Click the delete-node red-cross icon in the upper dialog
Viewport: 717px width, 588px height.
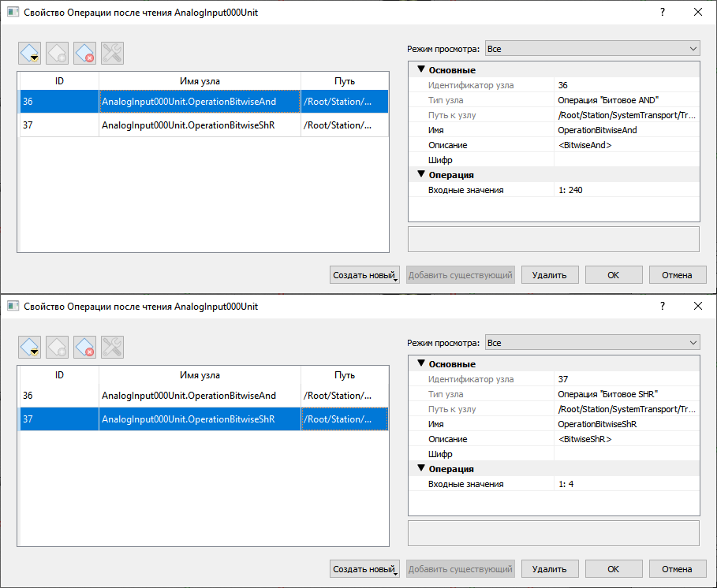(84, 53)
